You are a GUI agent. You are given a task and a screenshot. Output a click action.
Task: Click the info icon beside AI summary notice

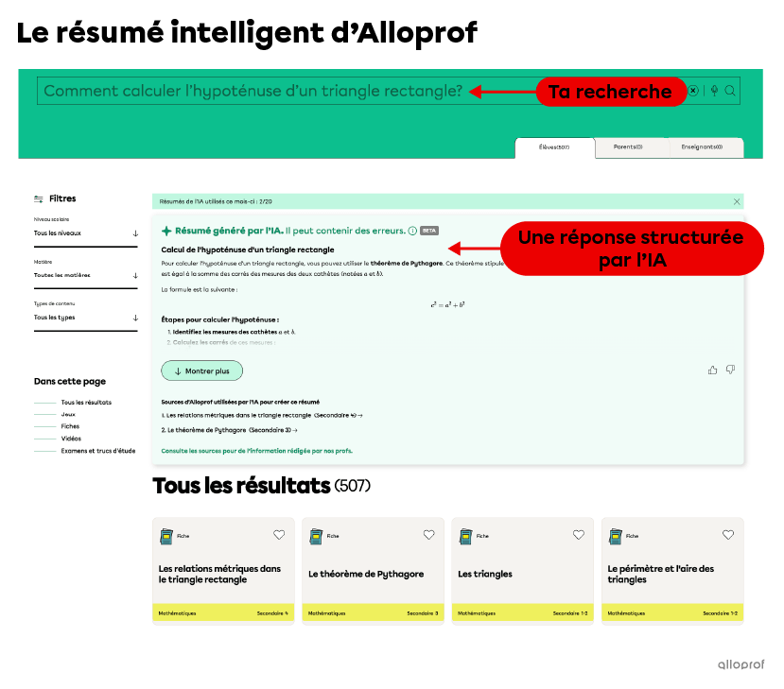[412, 231]
